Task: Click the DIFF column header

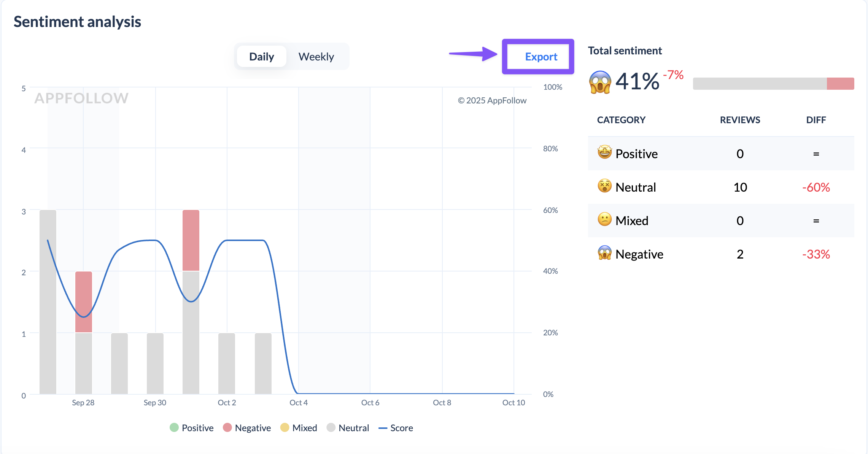Action: pos(816,120)
